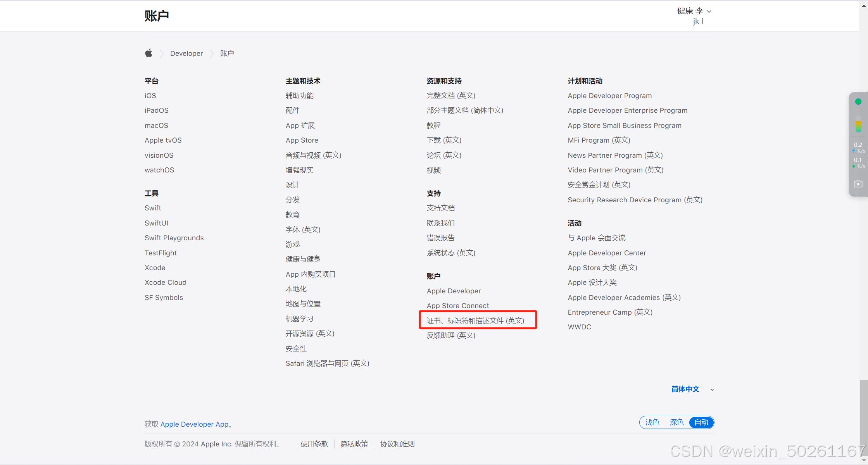
Task: Click the Apple Developer App link
Action: point(195,424)
